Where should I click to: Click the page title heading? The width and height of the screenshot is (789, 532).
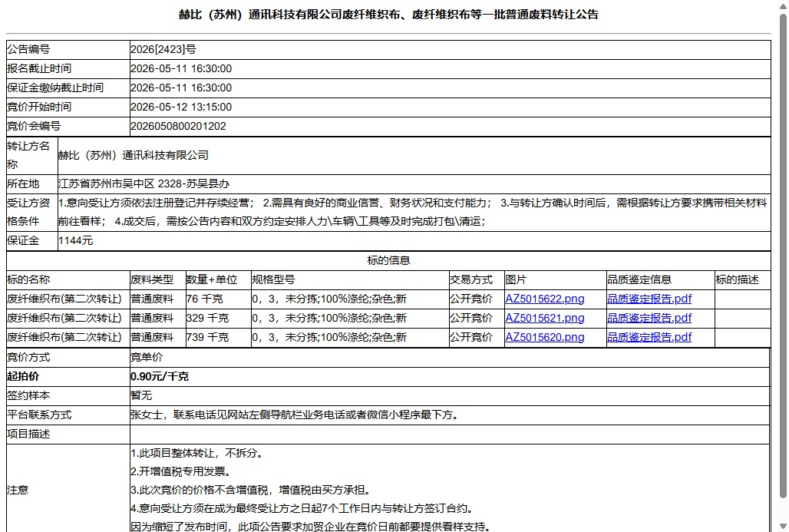(x=388, y=15)
